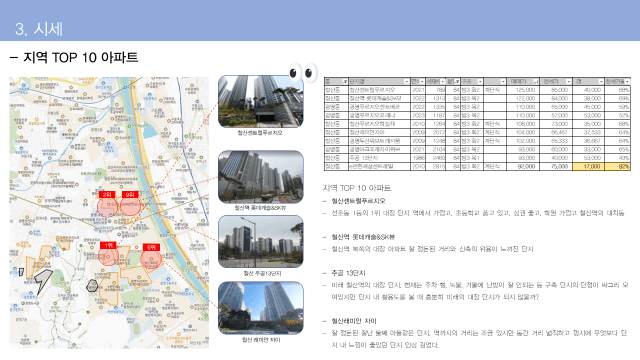The height and width of the screenshot is (360, 640).
Task: Select the red 6위 map marker label
Action: point(151,247)
